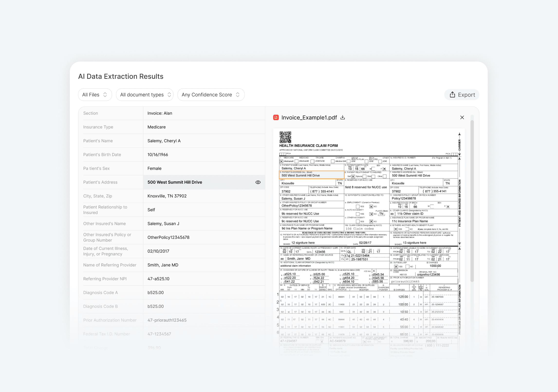Click the Export share icon

tap(452, 95)
